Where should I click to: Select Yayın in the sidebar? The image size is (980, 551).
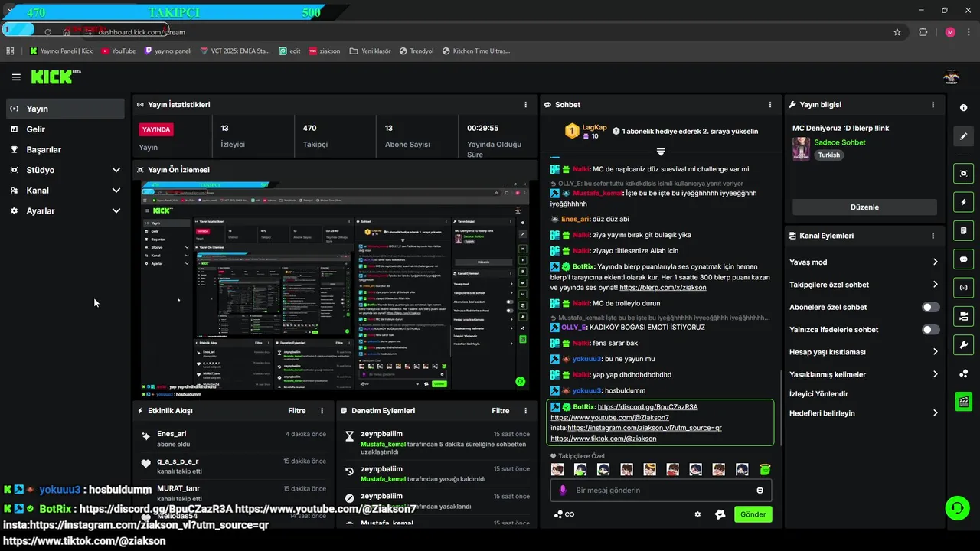tap(65, 109)
